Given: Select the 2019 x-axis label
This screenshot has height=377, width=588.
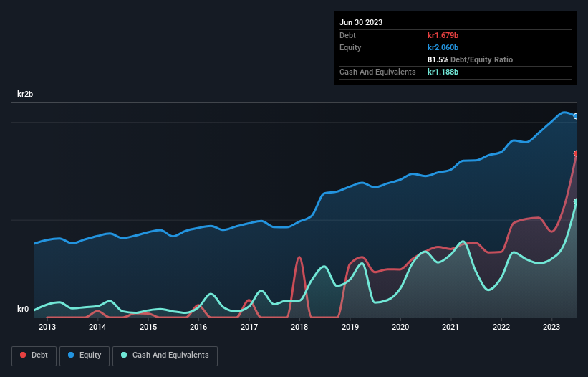Looking at the screenshot, I should [350, 327].
